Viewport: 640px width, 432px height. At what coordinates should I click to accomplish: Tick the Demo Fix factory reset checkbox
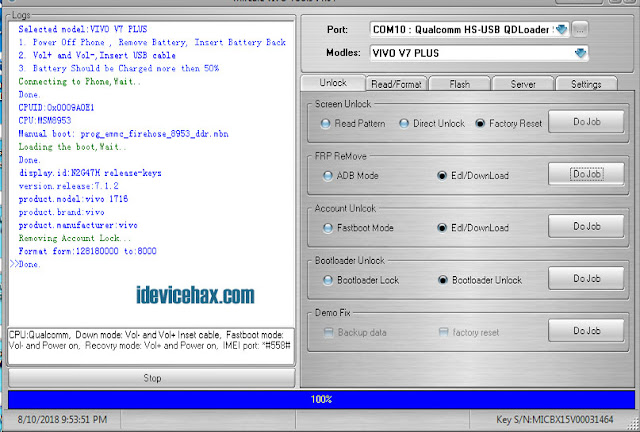(469, 332)
